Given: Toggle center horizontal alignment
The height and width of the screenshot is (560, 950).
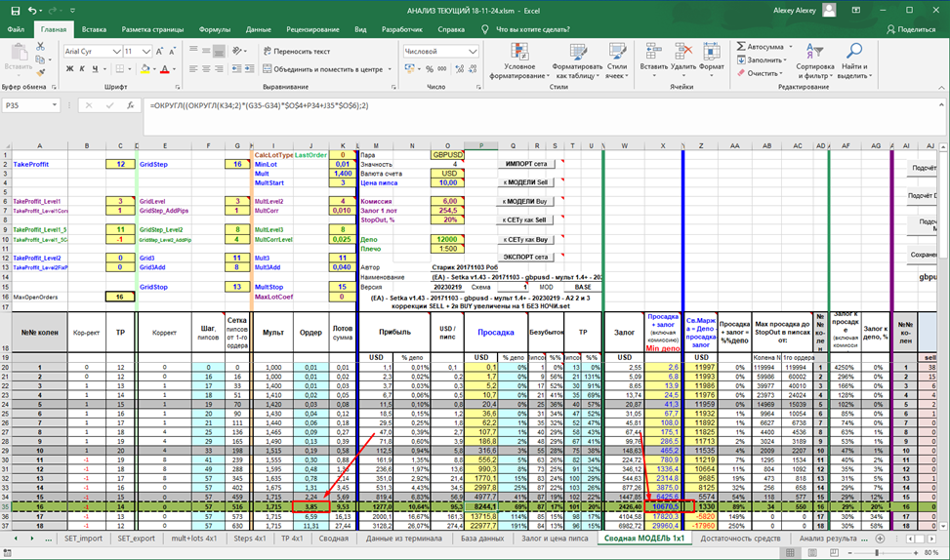Looking at the screenshot, I should pos(206,69).
